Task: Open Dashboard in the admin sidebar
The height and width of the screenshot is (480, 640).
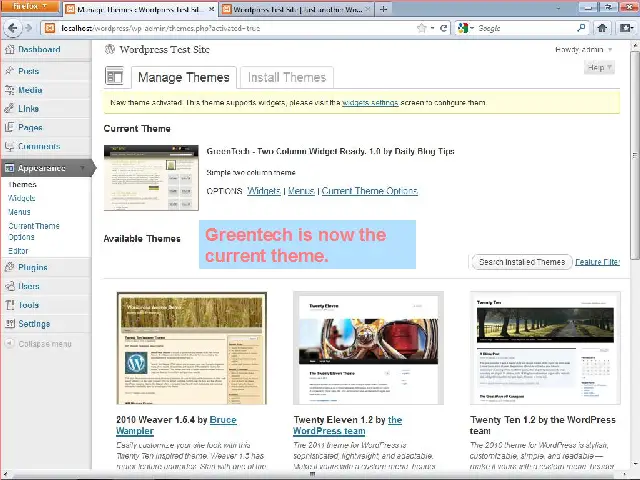Action: (x=39, y=49)
